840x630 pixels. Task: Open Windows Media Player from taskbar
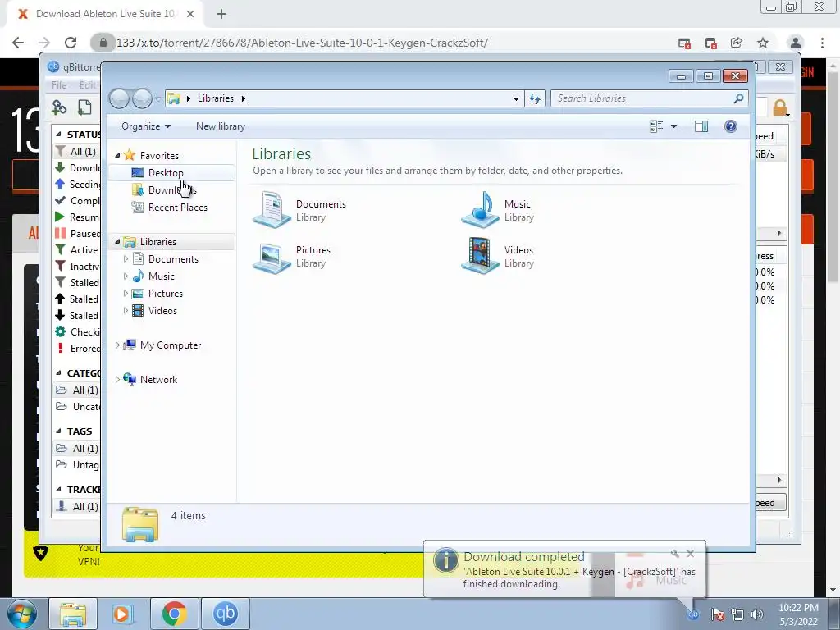pos(122,614)
